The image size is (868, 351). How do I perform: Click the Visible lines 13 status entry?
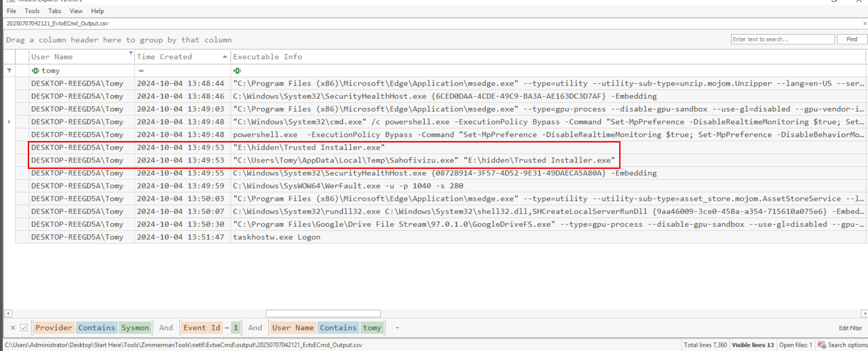[753, 345]
